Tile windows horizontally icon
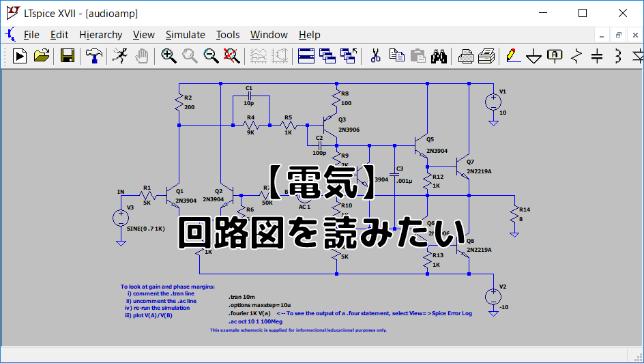644x363 pixels. pos(306,56)
